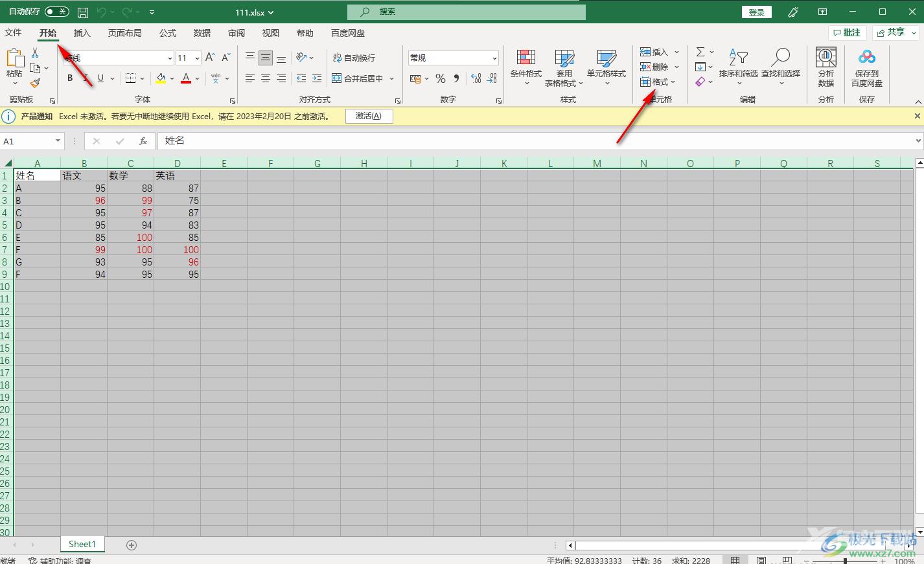Click the Paste clipboard icon
Screen dimensions: 924x564
pyautogui.click(x=14, y=58)
